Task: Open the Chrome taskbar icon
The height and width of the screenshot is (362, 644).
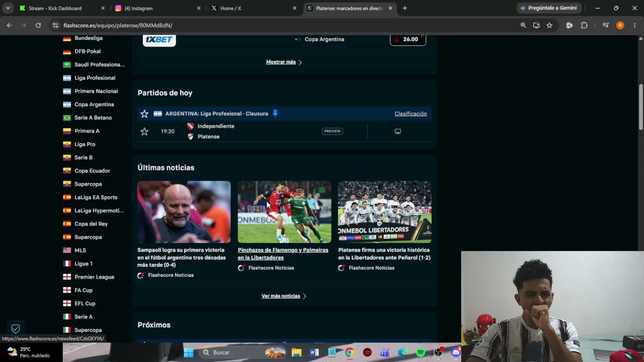Action: [349, 352]
